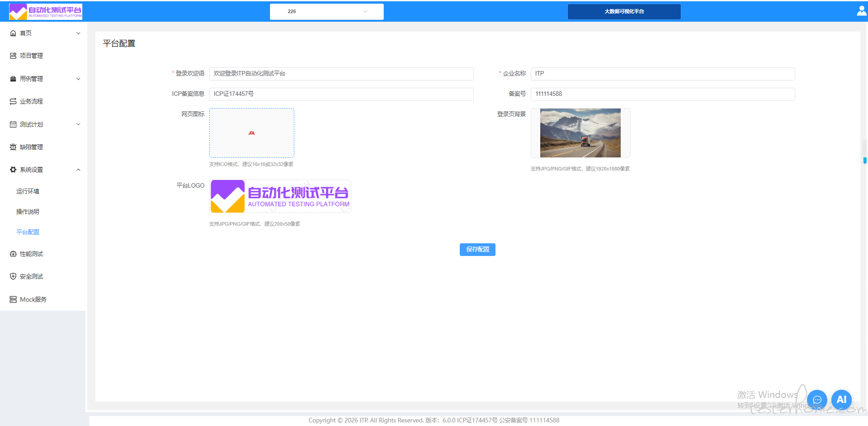Open the 大数据可视化平台 button
Image resolution: width=868 pixels, height=426 pixels.
point(624,12)
